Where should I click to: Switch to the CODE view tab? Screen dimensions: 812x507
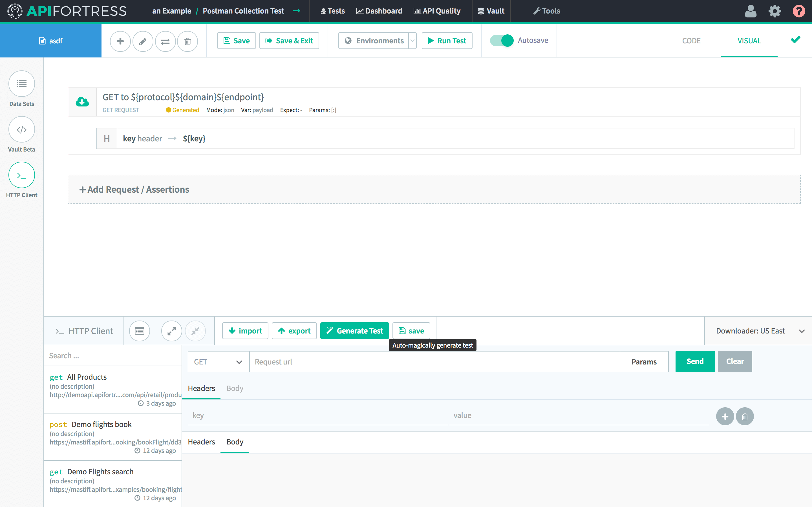point(691,41)
